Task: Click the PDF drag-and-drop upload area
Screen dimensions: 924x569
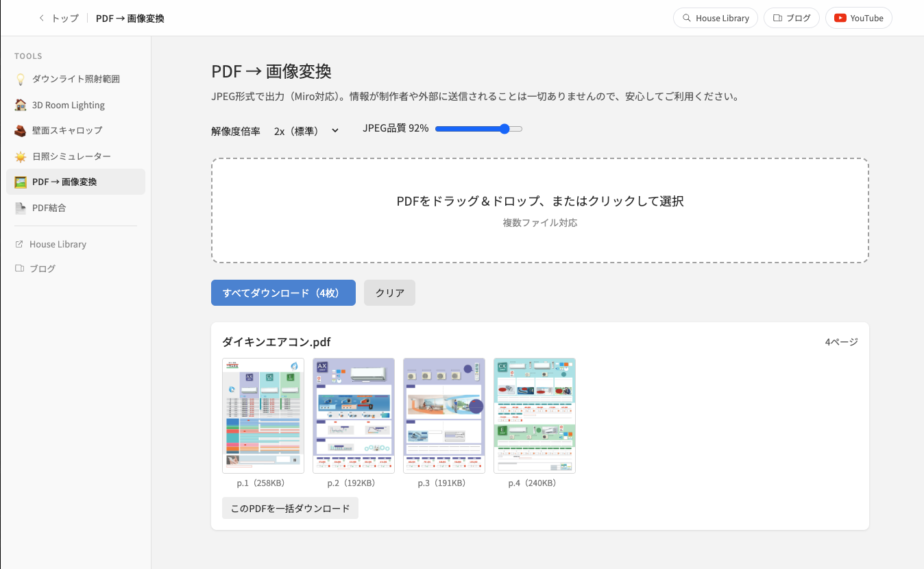Action: coord(540,210)
